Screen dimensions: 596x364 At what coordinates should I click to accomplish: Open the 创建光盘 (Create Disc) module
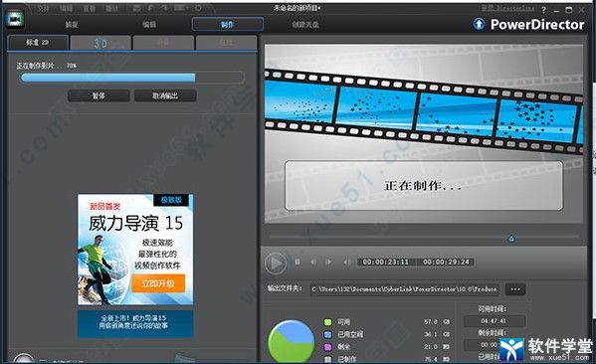[x=305, y=24]
